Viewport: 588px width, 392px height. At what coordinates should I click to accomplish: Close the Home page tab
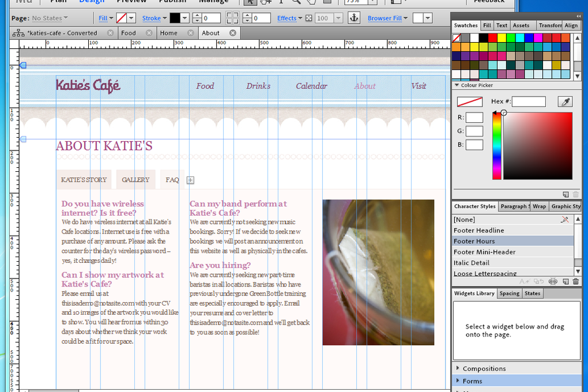(x=190, y=33)
